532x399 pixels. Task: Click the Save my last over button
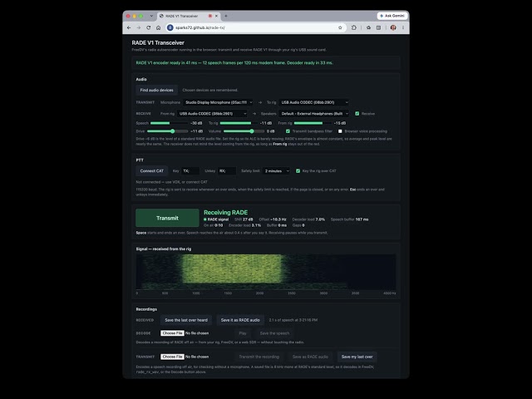[x=357, y=357]
